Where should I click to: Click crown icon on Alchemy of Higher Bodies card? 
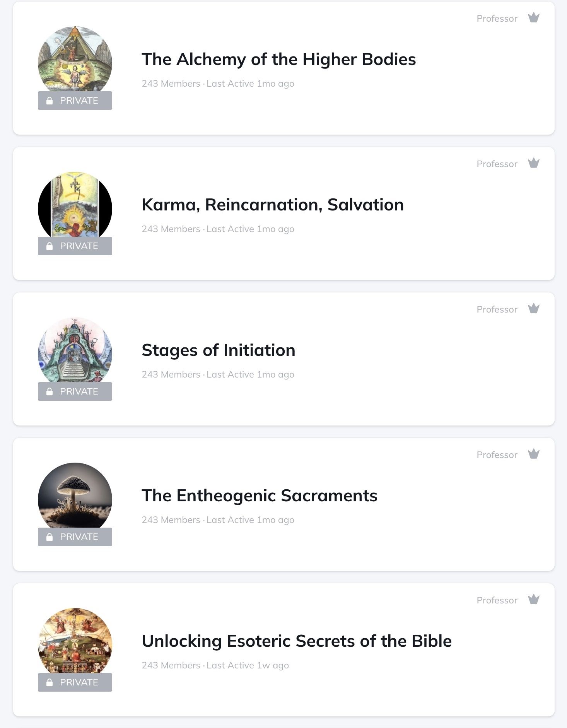pos(534,18)
